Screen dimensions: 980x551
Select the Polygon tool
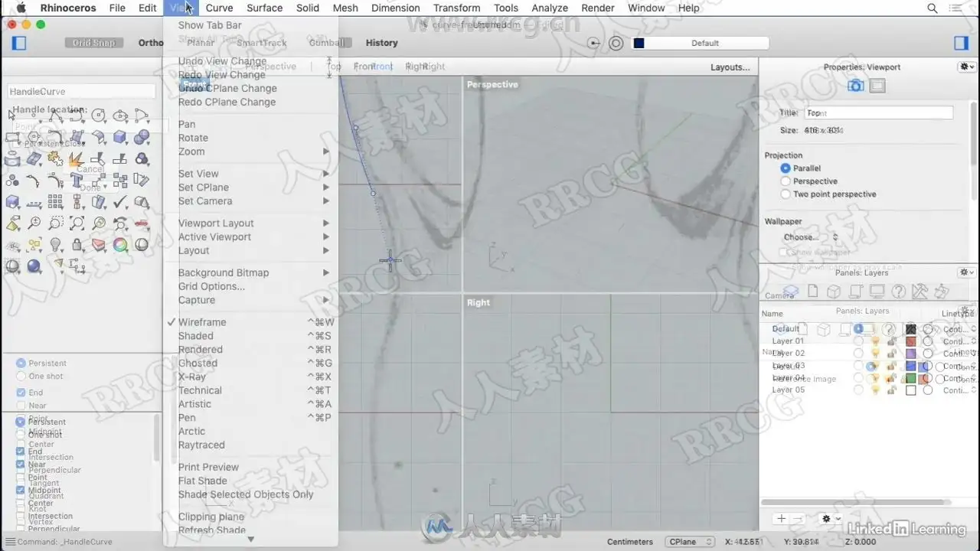[x=34, y=138]
